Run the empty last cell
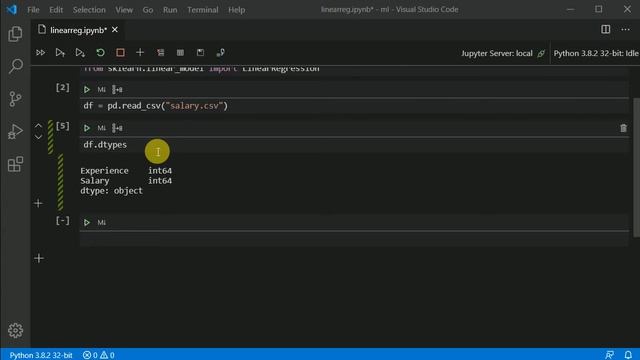 click(x=87, y=222)
